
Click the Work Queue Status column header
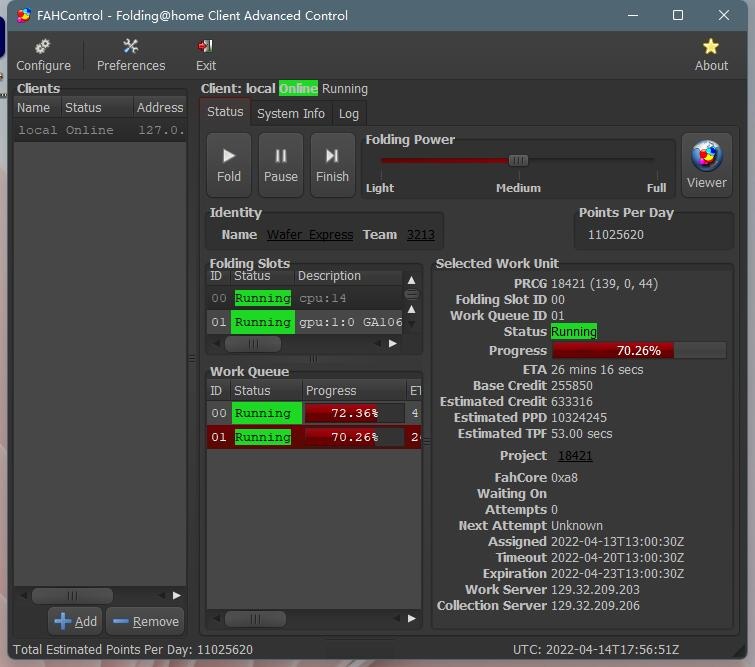(x=266, y=391)
